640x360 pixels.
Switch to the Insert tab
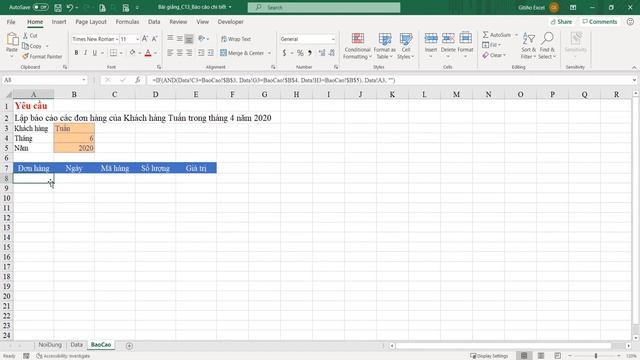(59, 22)
